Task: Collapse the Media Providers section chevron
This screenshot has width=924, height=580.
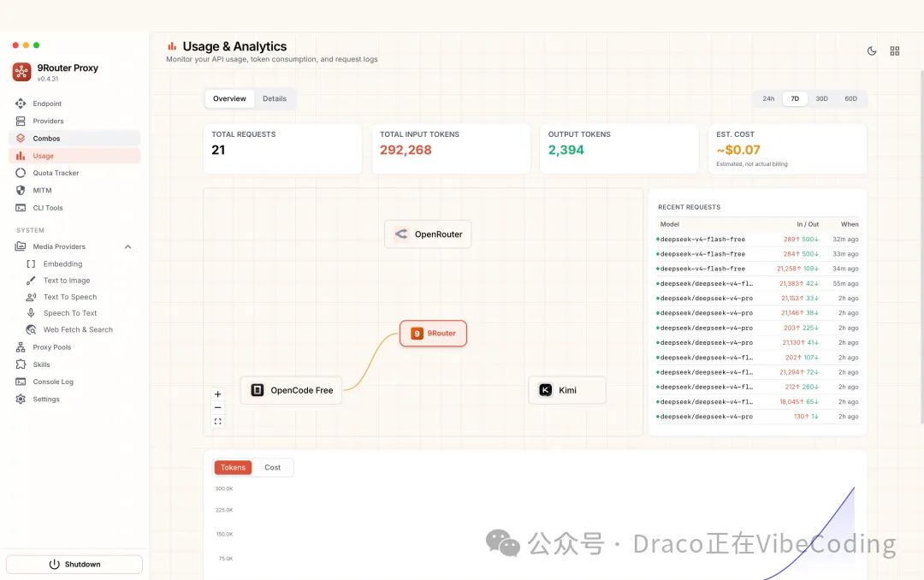Action: coord(127,247)
